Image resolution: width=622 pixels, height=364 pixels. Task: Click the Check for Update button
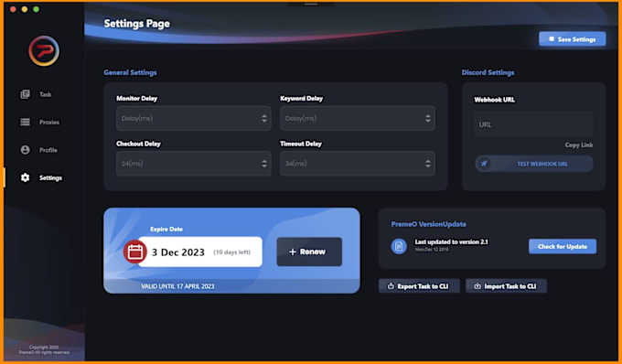[563, 246]
